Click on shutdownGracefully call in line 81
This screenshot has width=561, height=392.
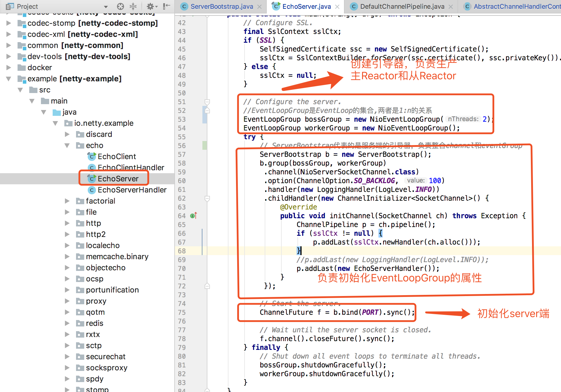click(x=338, y=365)
